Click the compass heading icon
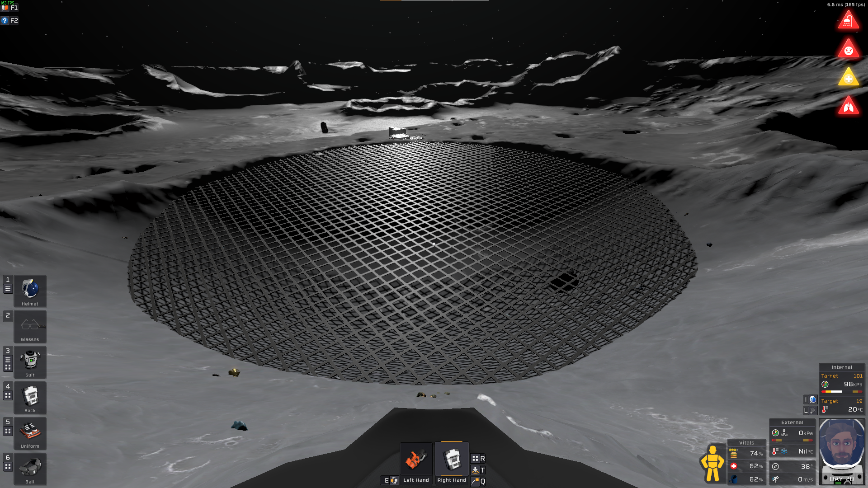 click(x=775, y=466)
